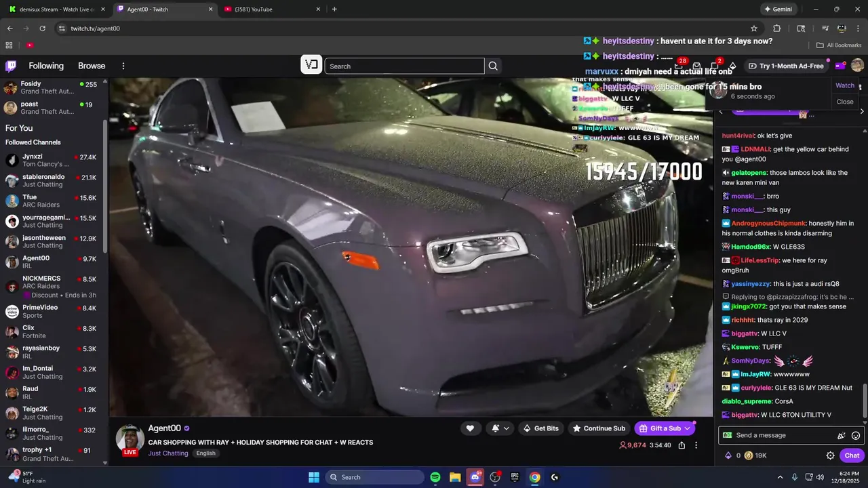Reload the Twitch page
868x488 pixels.
pyautogui.click(x=42, y=28)
